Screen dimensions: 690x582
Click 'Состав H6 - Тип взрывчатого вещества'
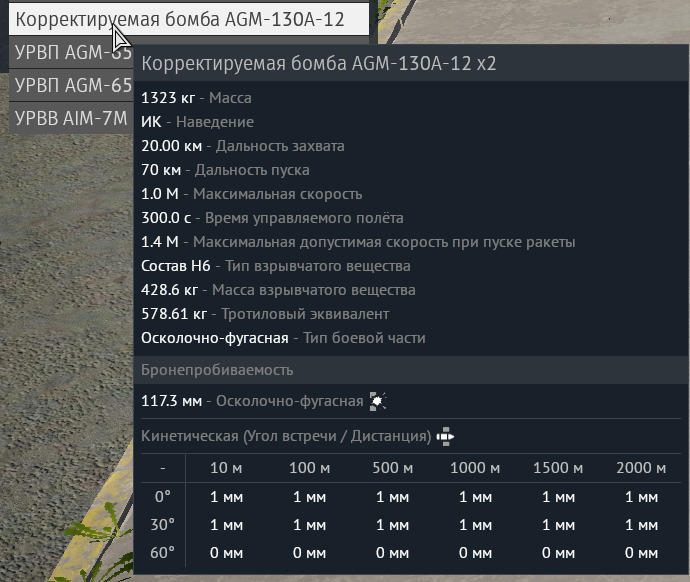click(x=276, y=266)
